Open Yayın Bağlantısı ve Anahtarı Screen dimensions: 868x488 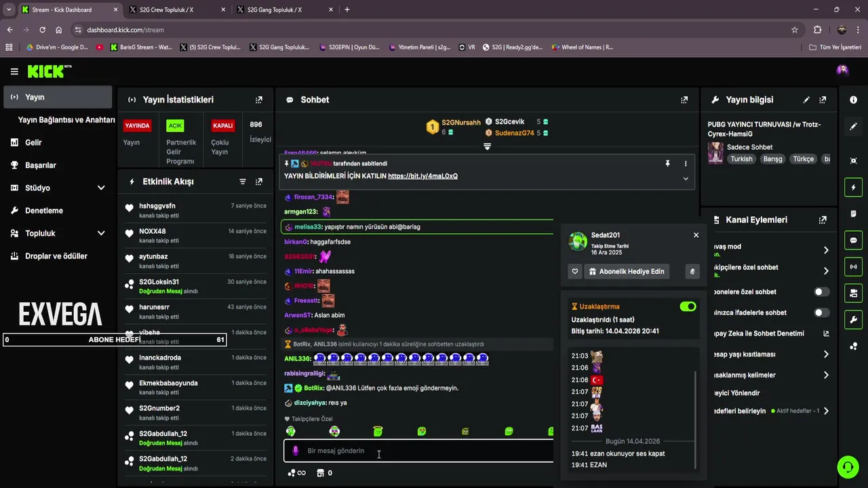pos(66,120)
